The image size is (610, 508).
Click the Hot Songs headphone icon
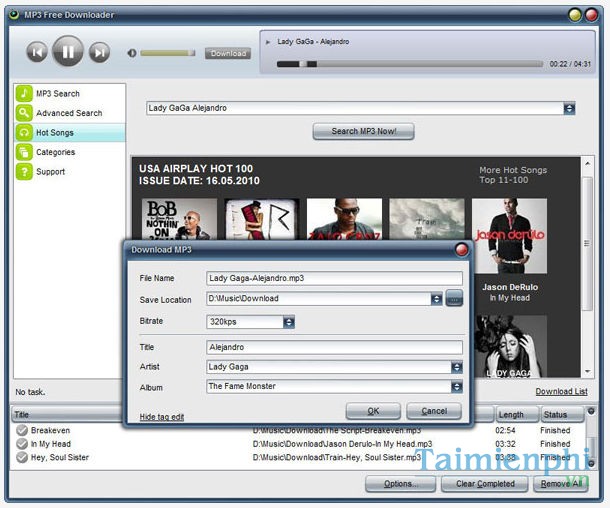pyautogui.click(x=24, y=132)
